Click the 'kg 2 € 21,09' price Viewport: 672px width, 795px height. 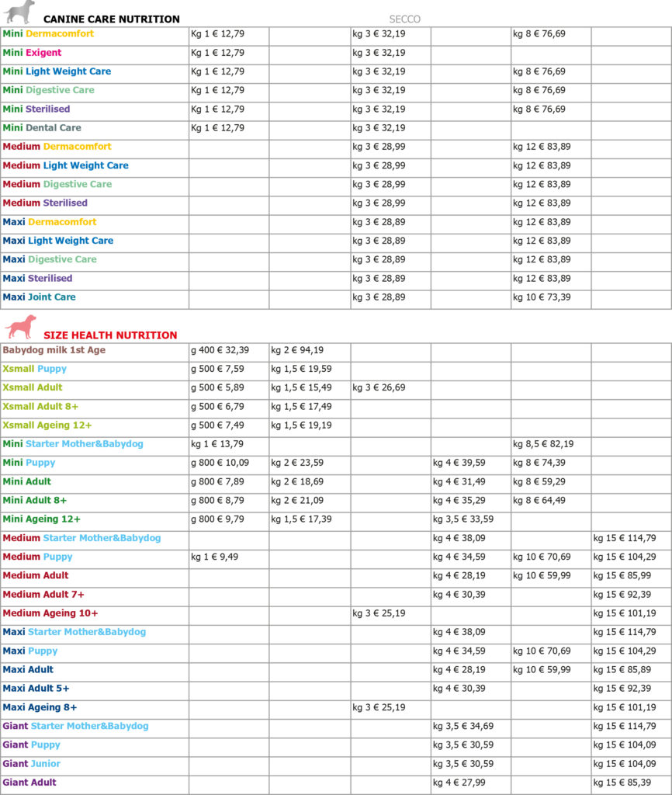297,501
